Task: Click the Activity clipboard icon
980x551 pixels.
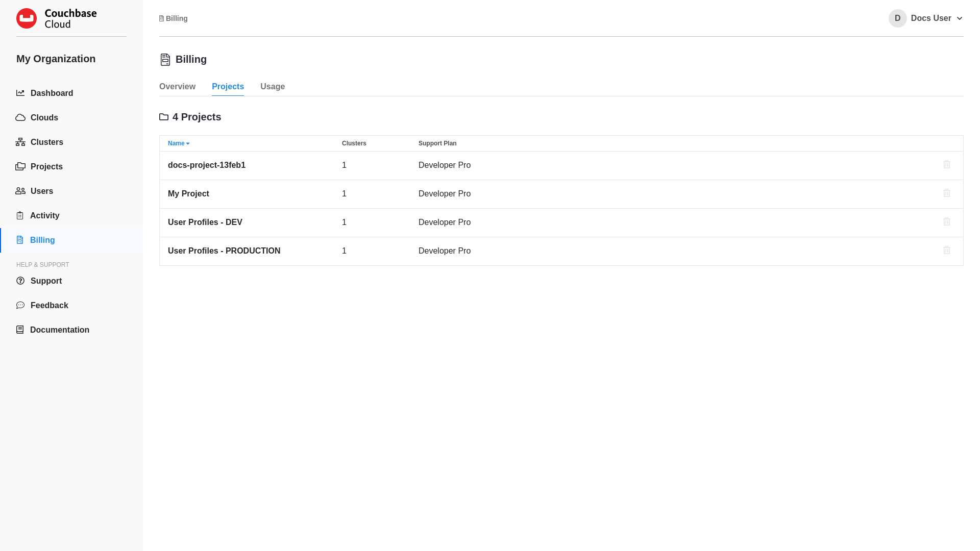Action: coord(20,215)
